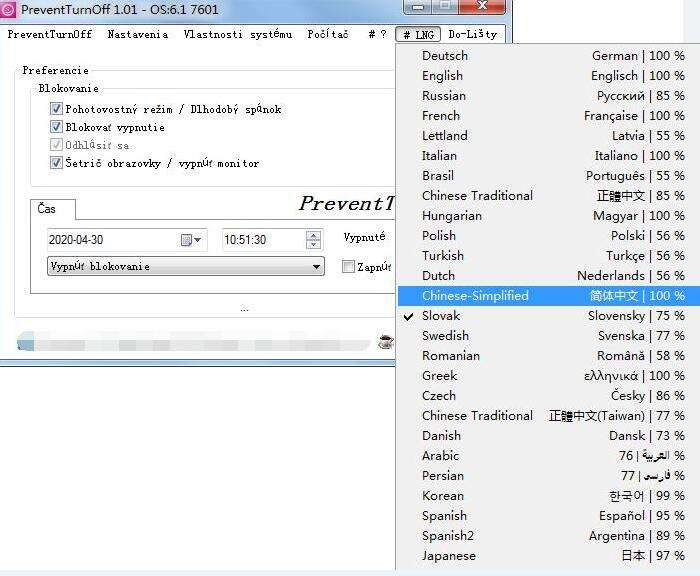Choose Japanese language
This screenshot has height=576, width=700.
[549, 556]
